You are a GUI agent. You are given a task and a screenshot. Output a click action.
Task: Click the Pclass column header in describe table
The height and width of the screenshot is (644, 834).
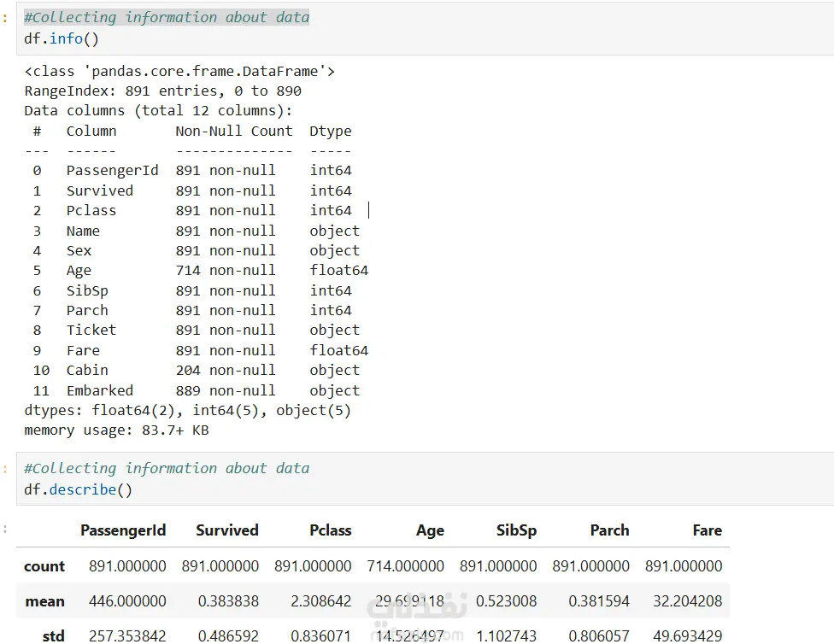(331, 530)
